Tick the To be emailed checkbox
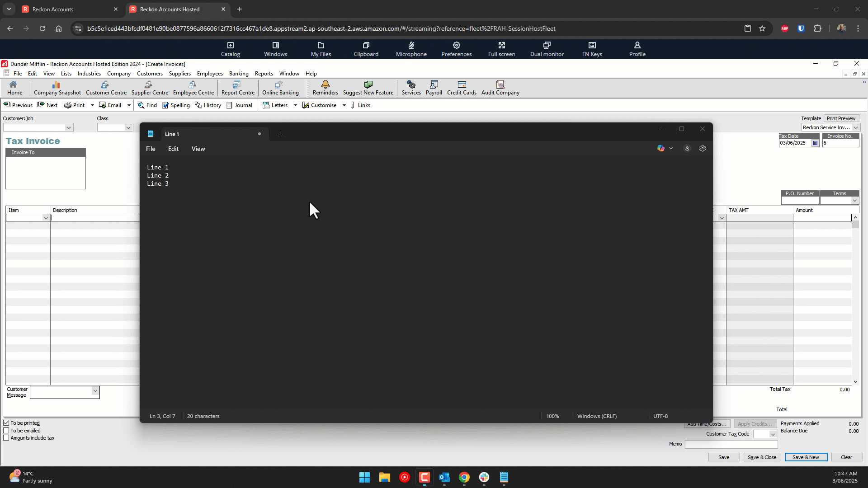The image size is (868, 488). point(6,431)
